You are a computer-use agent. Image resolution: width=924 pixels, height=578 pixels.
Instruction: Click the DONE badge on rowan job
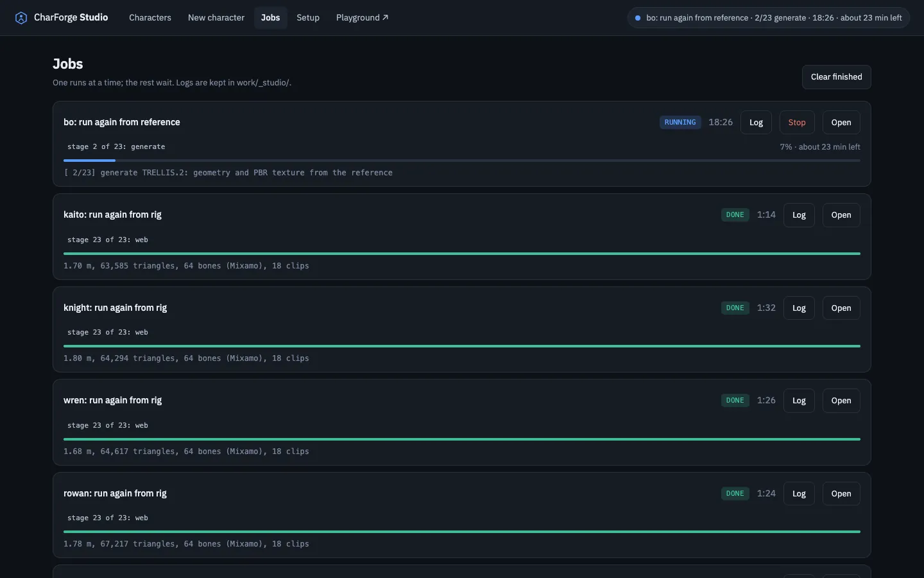(x=735, y=494)
